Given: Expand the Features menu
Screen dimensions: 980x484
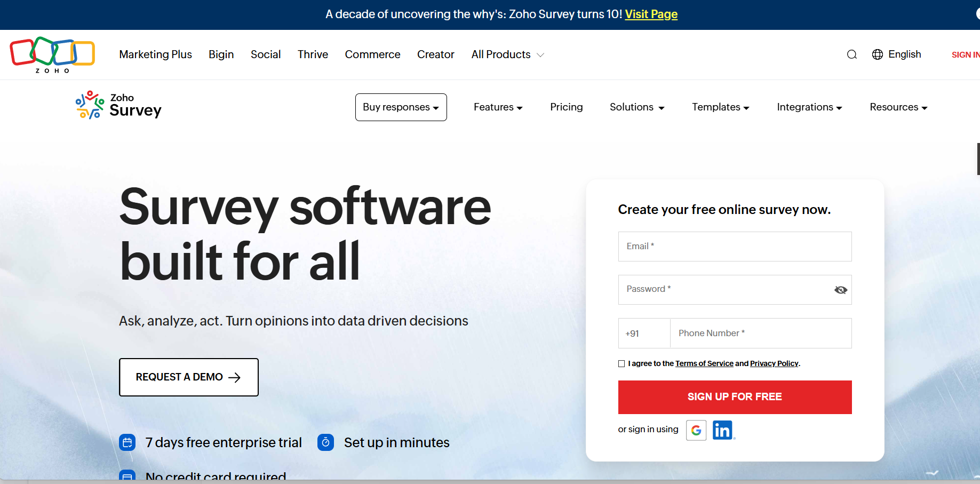Looking at the screenshot, I should [498, 107].
